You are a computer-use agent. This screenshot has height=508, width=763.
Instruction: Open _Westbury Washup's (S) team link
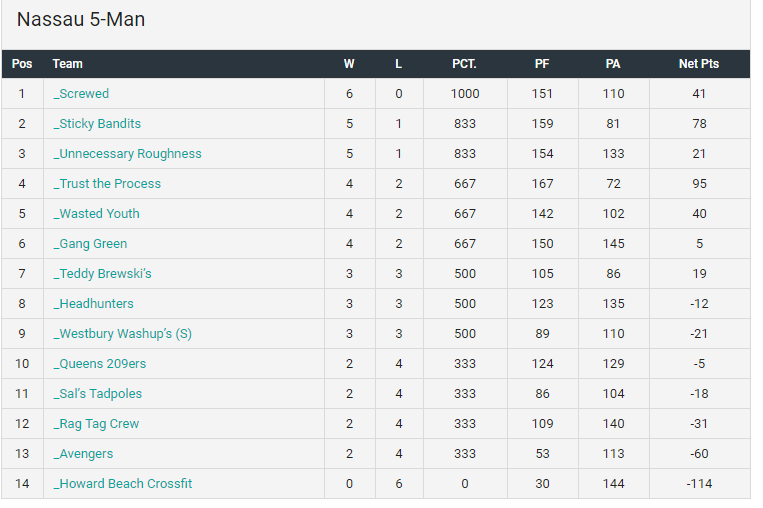(x=122, y=334)
